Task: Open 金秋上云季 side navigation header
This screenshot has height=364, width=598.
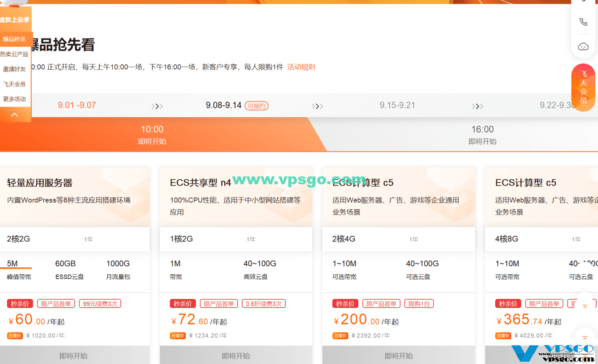Action: pyautogui.click(x=15, y=19)
